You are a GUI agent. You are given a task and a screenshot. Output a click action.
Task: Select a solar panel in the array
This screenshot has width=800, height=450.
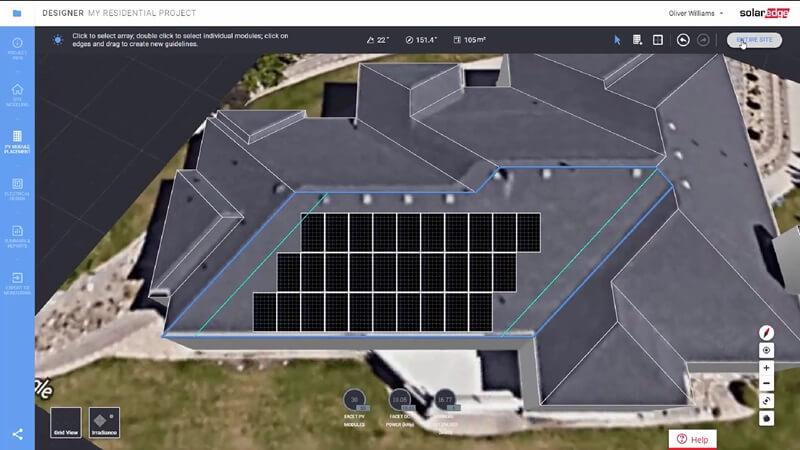click(x=408, y=272)
